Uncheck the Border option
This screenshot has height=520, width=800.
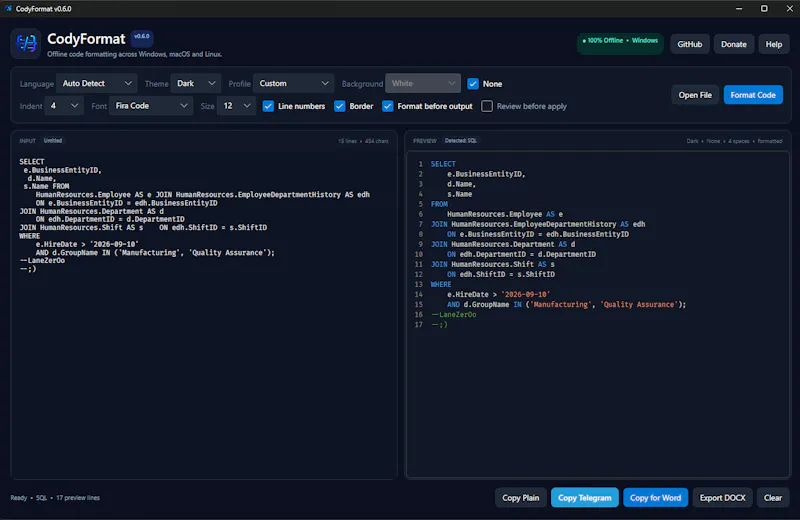339,106
